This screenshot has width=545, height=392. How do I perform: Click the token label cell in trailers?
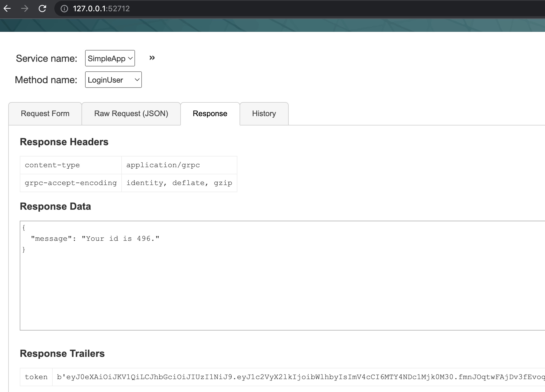(36, 377)
